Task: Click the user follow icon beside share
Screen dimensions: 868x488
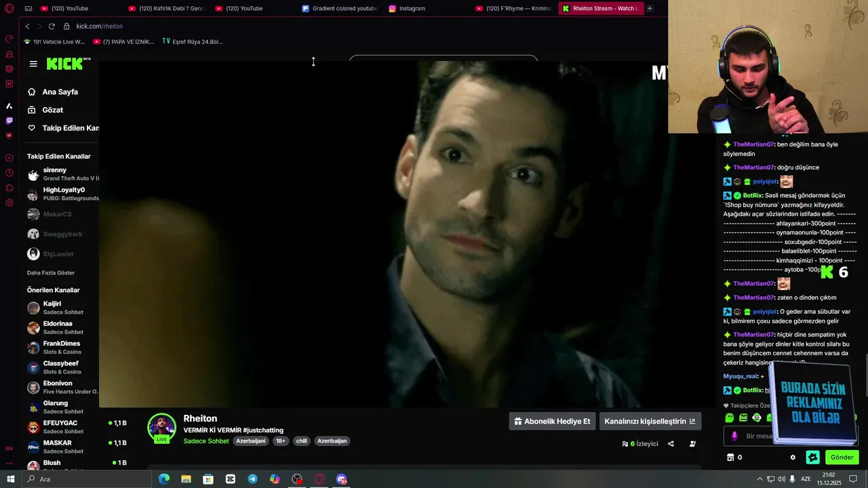Action: point(692,444)
